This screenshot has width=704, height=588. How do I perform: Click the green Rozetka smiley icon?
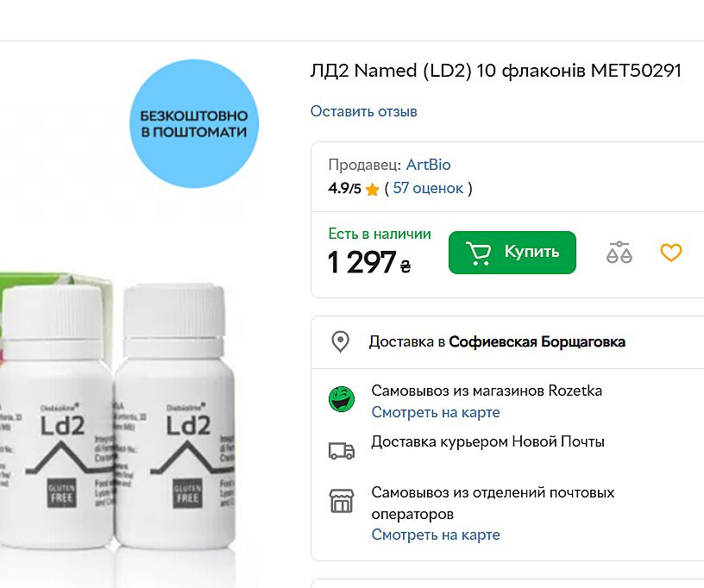(x=342, y=400)
